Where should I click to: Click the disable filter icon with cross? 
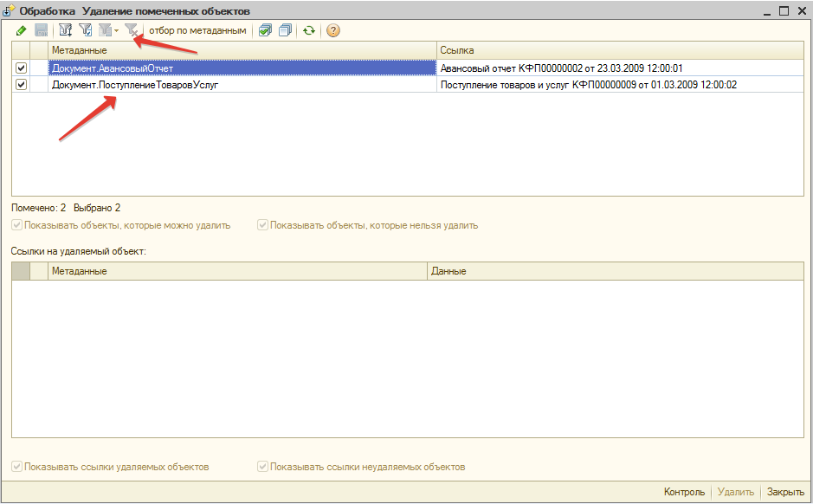pos(132,30)
